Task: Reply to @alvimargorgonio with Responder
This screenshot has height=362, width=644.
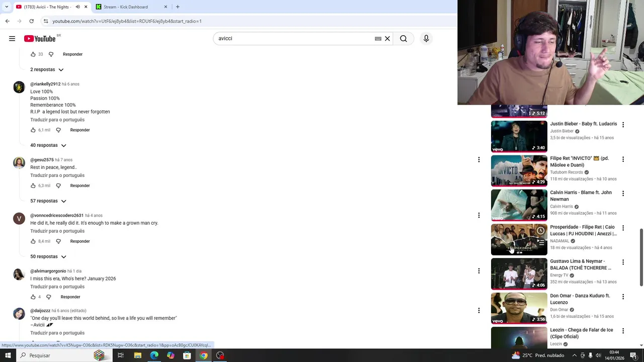Action: click(x=70, y=297)
